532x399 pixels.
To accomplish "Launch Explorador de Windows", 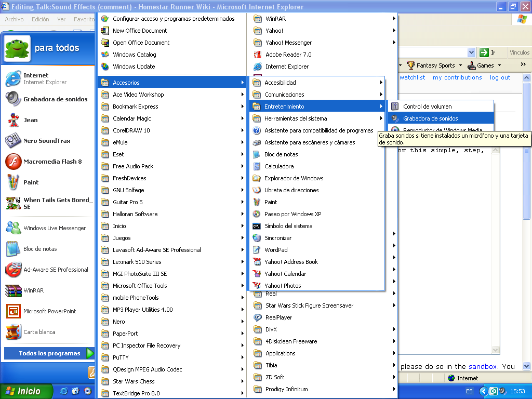I will (317, 178).
